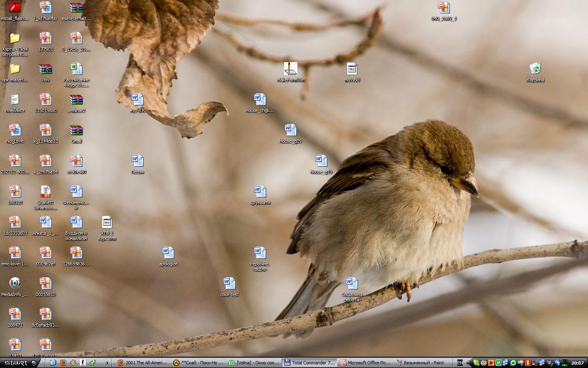Select the apologize Word document
Viewport: 588px width, 368px height.
168,256
